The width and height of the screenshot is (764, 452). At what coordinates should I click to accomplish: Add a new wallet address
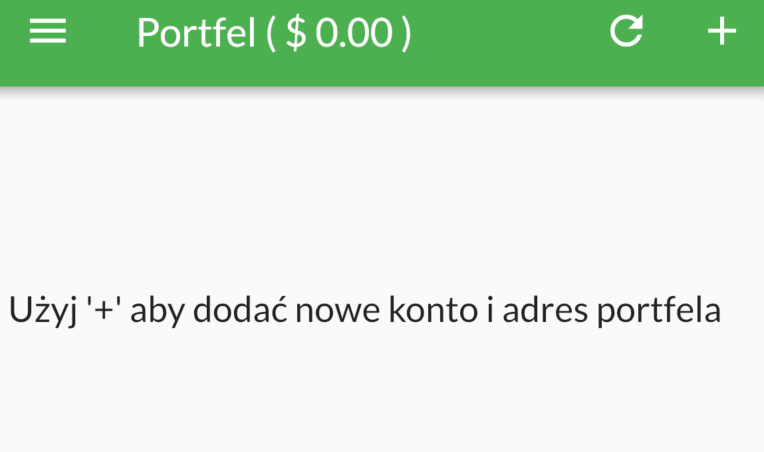[x=721, y=32]
